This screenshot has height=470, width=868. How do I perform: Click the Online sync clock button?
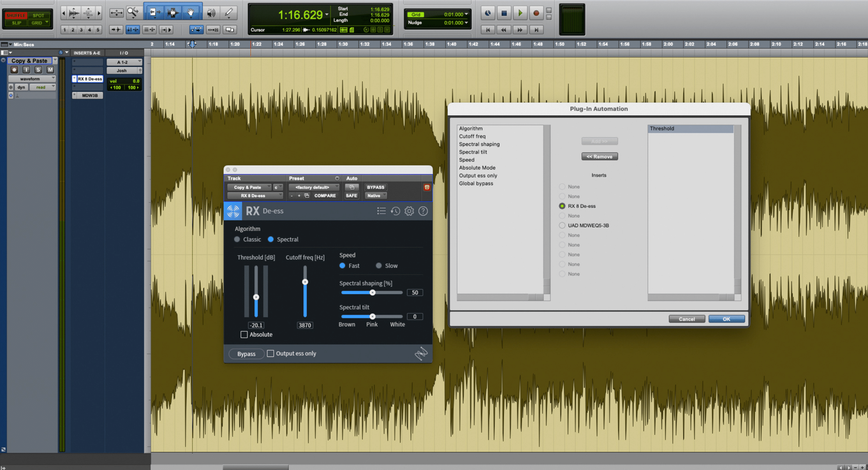[x=487, y=13]
